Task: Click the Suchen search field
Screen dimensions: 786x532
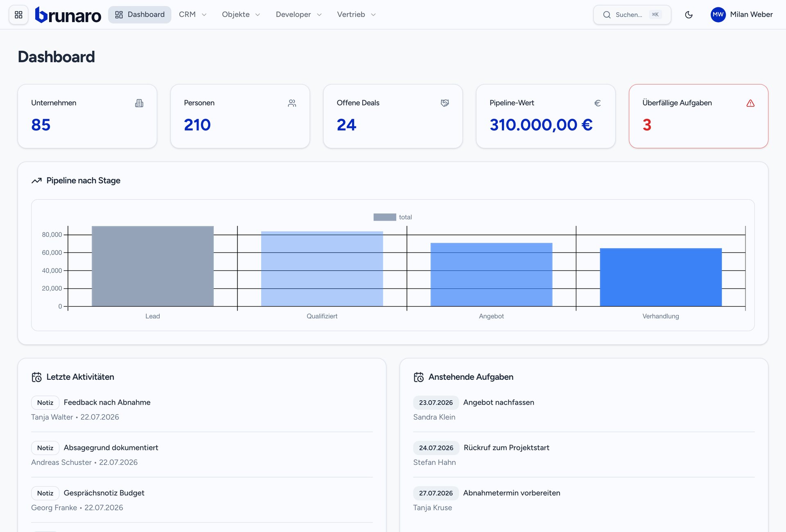Action: 632,15
